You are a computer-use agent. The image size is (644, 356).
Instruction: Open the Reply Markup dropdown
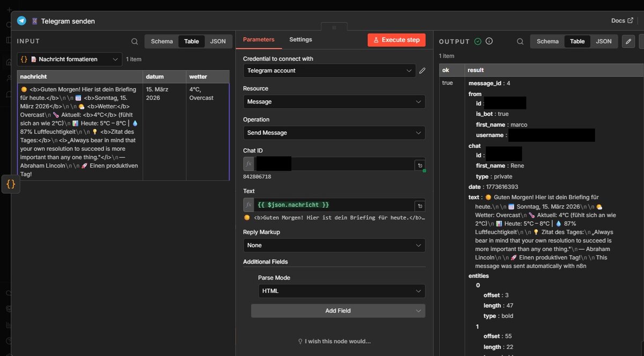click(334, 246)
